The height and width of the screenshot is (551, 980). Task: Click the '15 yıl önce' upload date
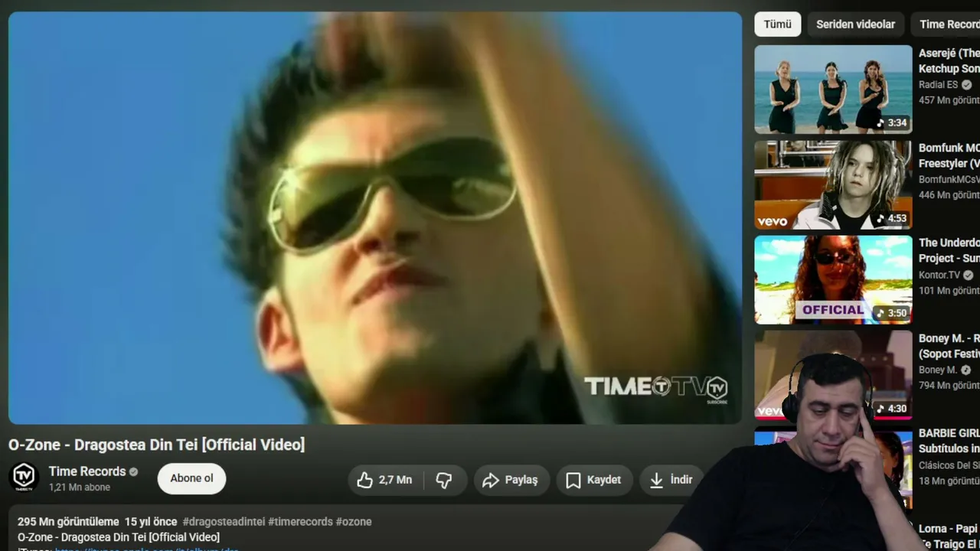(151, 522)
